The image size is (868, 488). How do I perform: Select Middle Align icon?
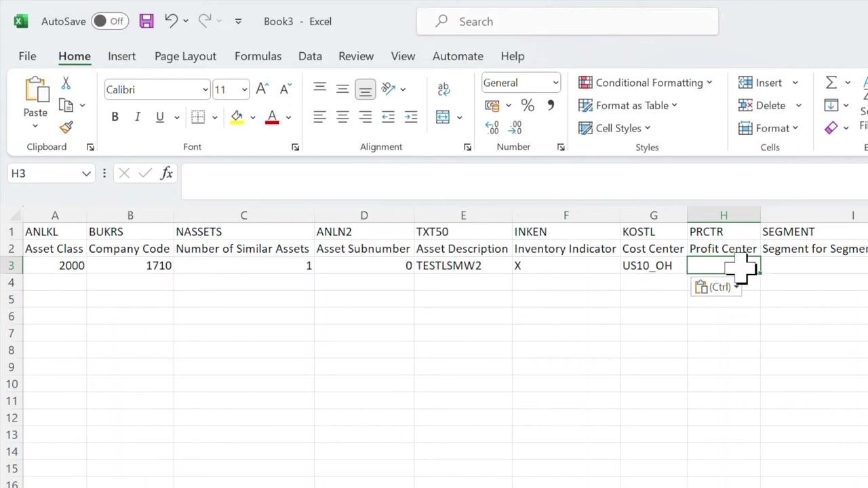pos(342,88)
